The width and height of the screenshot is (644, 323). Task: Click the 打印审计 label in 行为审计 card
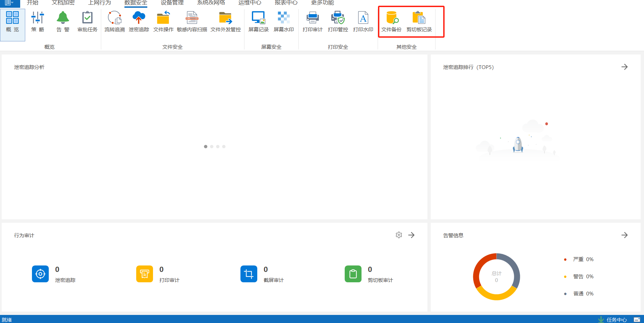coord(169,280)
